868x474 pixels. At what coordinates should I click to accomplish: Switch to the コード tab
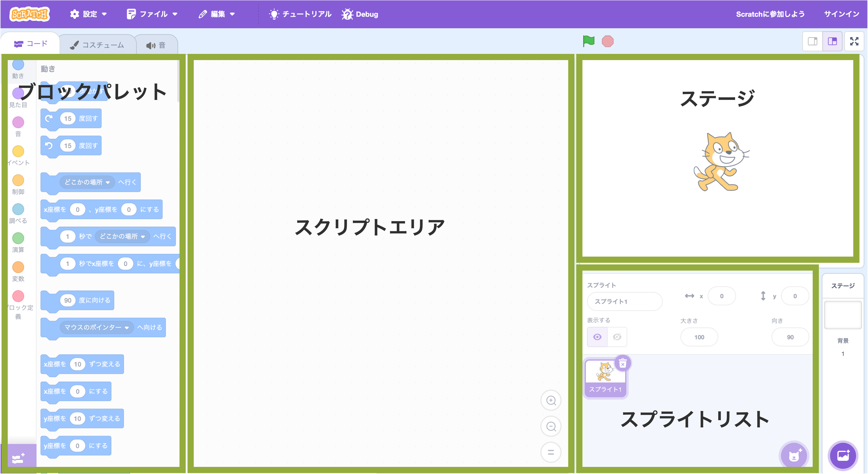pyautogui.click(x=30, y=44)
